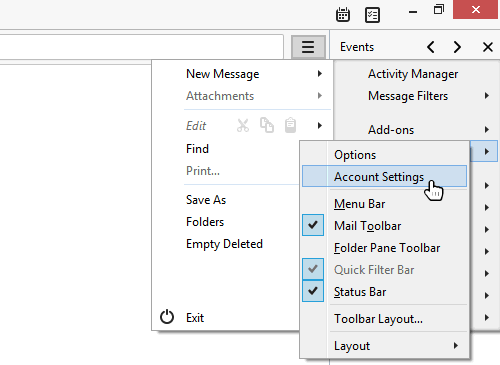Screen dimensions: 500x365
Task: Open Activity Manager
Action: 413,74
